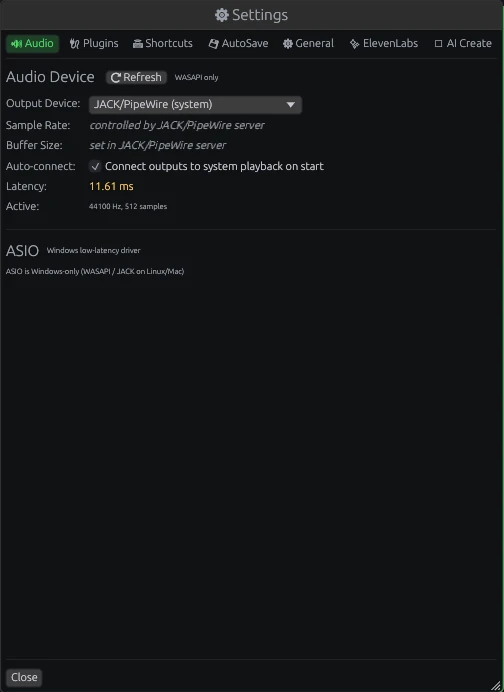
Task: Toggle the Auto-connect checkbox
Action: [95, 166]
